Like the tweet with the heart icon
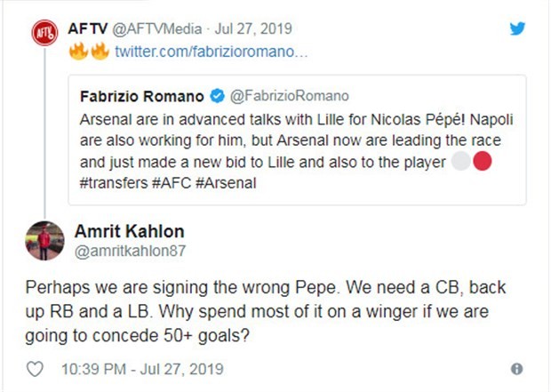 (x=36, y=368)
